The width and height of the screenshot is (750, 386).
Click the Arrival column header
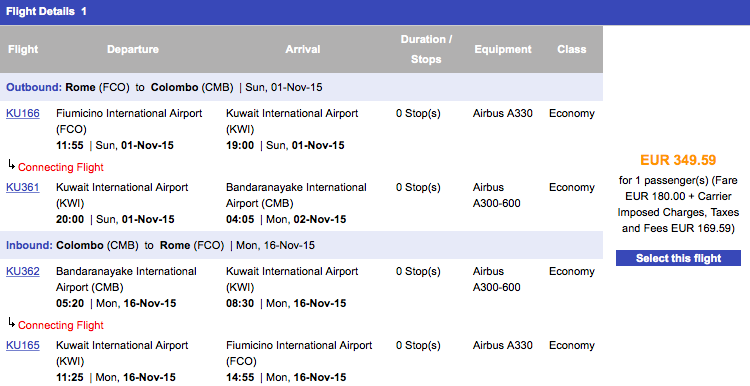[302, 49]
